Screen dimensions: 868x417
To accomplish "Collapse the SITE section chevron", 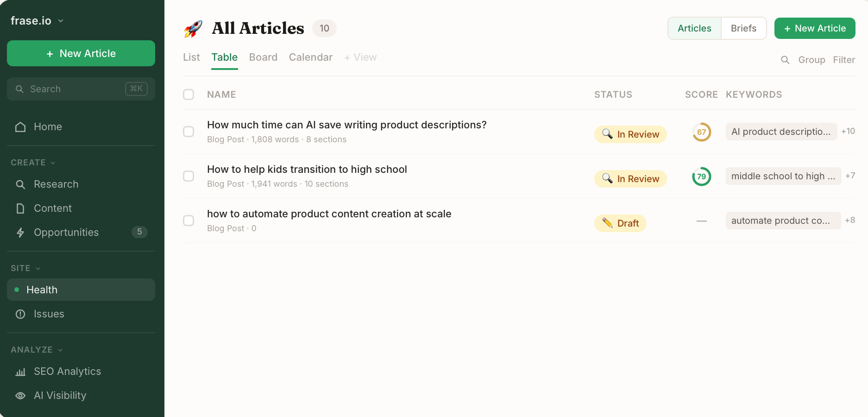I will (x=38, y=268).
